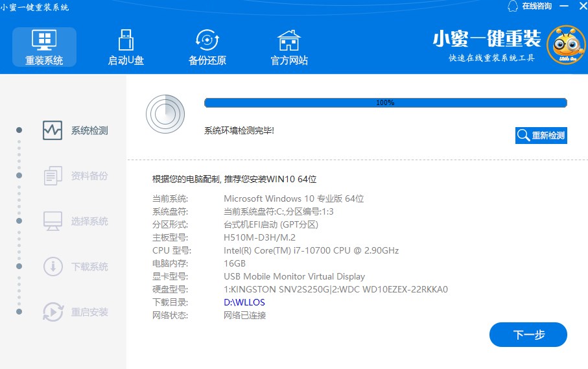Select the 网络已连接 network status value
588x369 pixels.
coord(244,315)
